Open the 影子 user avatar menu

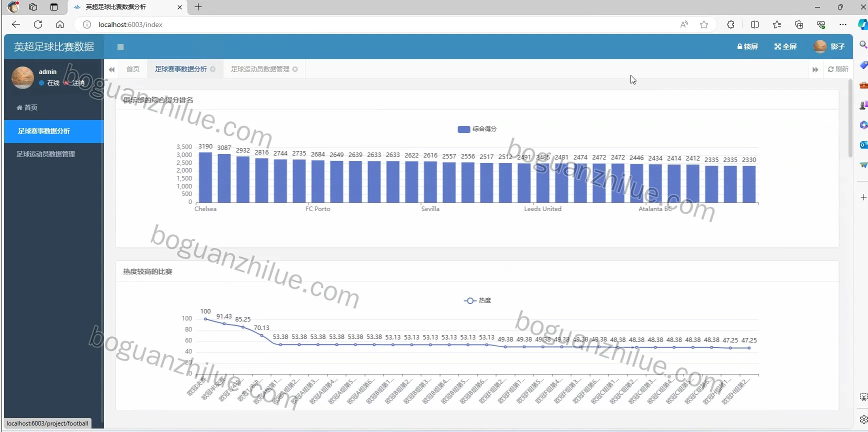(829, 46)
